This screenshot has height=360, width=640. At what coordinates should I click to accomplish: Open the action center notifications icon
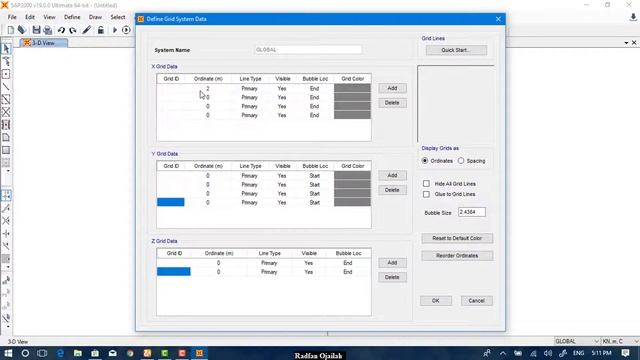tap(625, 353)
